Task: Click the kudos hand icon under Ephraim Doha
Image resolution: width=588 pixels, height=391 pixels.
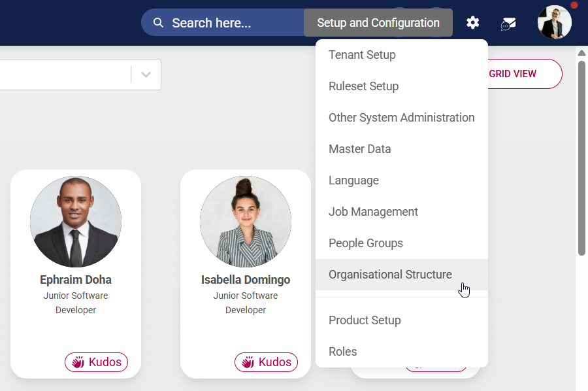Action: pos(78,362)
